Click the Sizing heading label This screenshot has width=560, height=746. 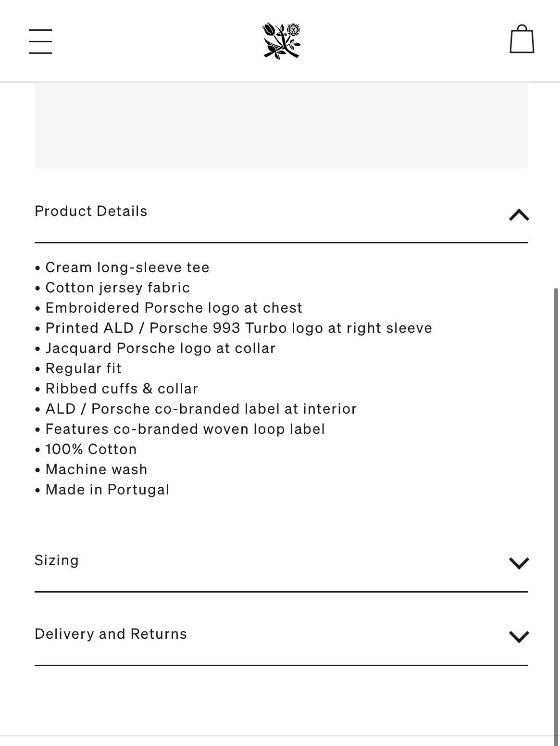(x=57, y=560)
